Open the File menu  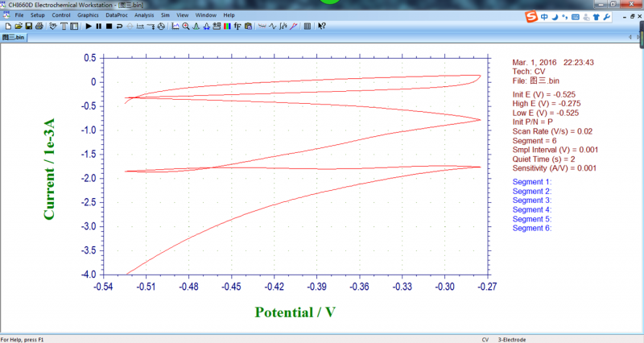[x=19, y=15]
